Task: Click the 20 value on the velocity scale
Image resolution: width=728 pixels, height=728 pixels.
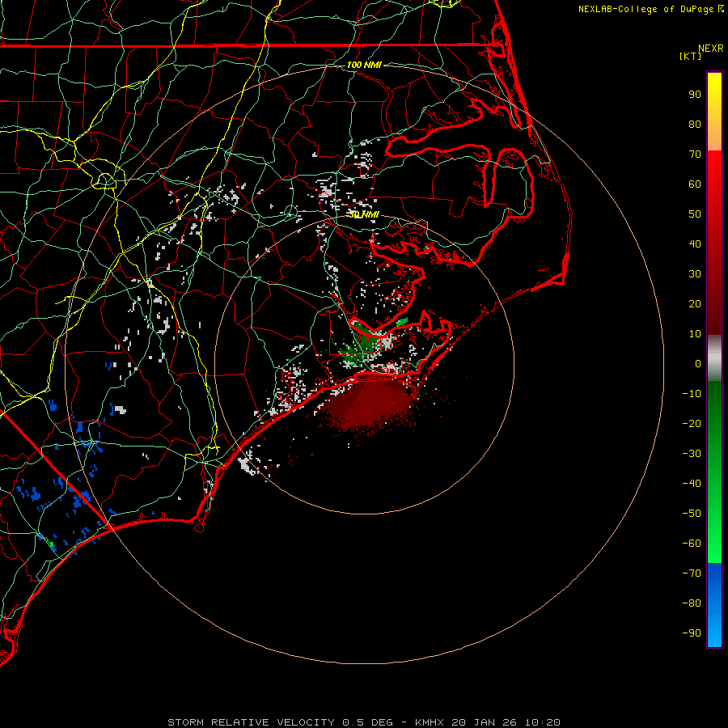Action: 695,304
